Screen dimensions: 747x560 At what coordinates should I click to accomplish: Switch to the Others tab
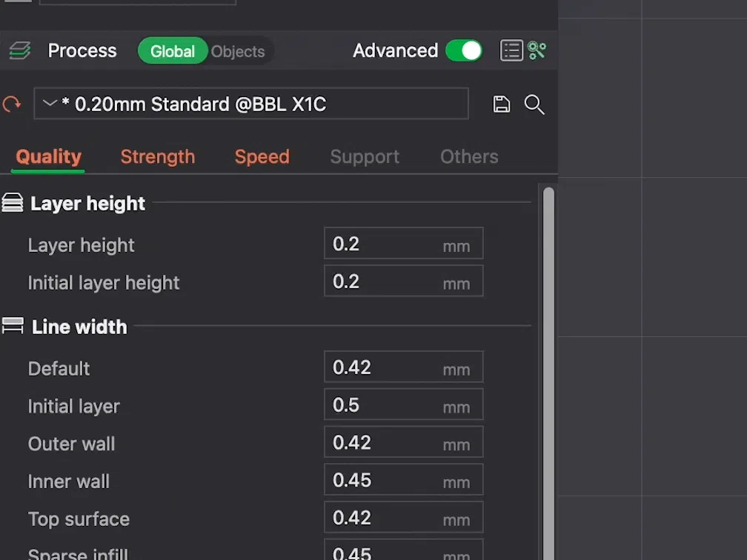click(469, 157)
